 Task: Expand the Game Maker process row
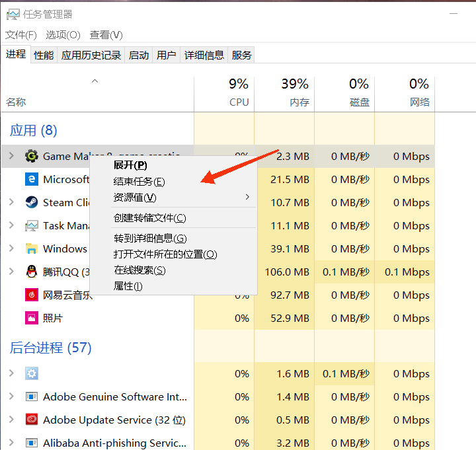tap(11, 156)
